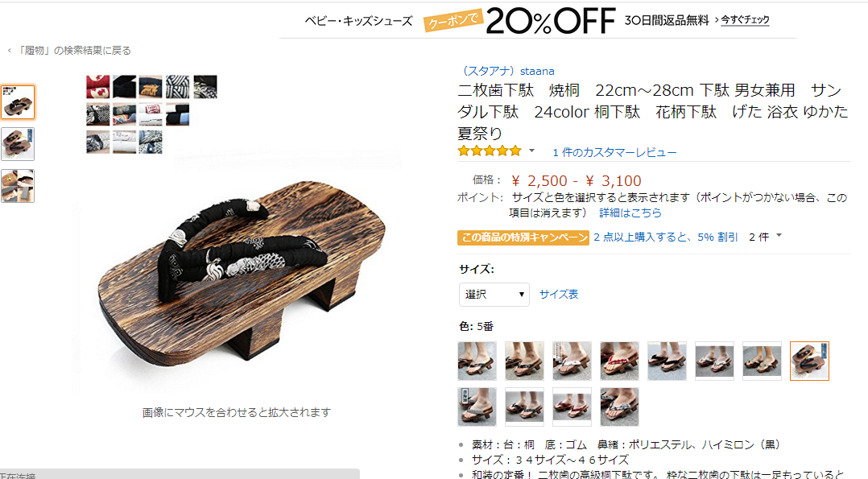Go back to 履物 search results

(x=70, y=51)
